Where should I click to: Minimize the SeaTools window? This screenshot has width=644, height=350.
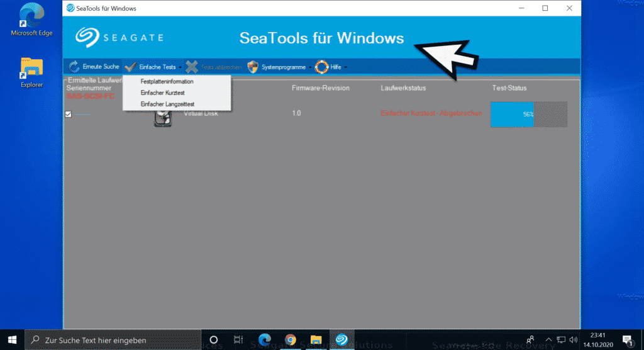[521, 8]
